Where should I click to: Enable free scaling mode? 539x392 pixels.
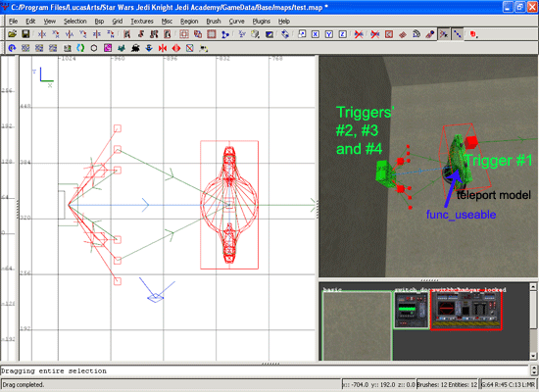(x=302, y=34)
